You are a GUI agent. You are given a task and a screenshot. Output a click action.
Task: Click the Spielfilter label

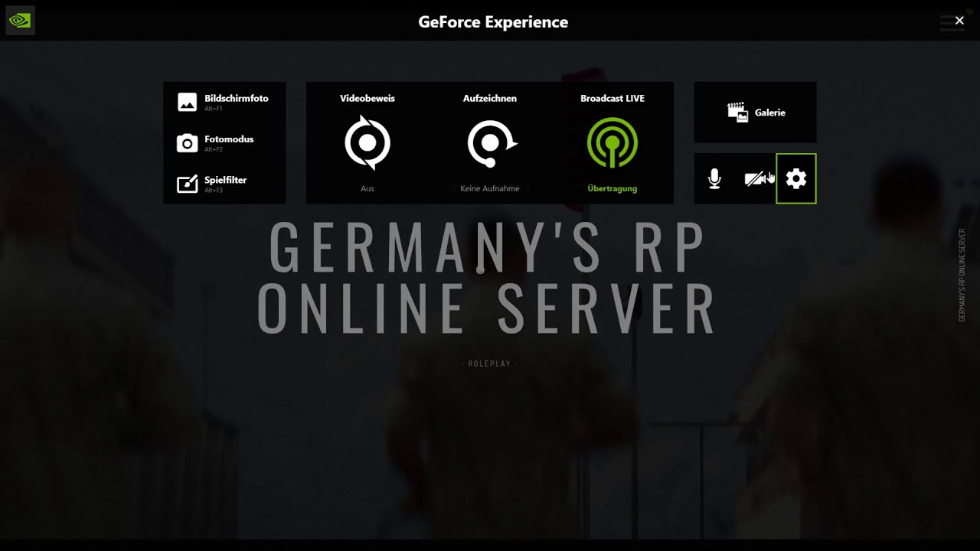(x=226, y=180)
